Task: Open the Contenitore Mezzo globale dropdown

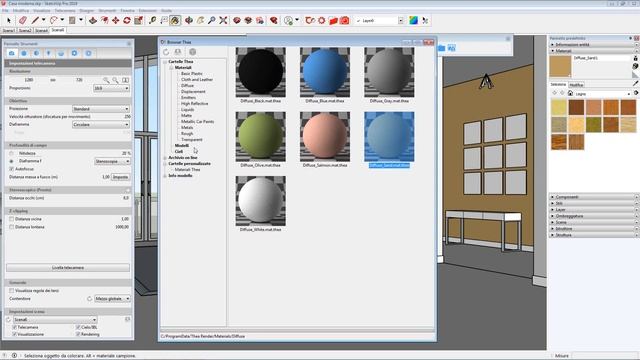Action: 112,299
